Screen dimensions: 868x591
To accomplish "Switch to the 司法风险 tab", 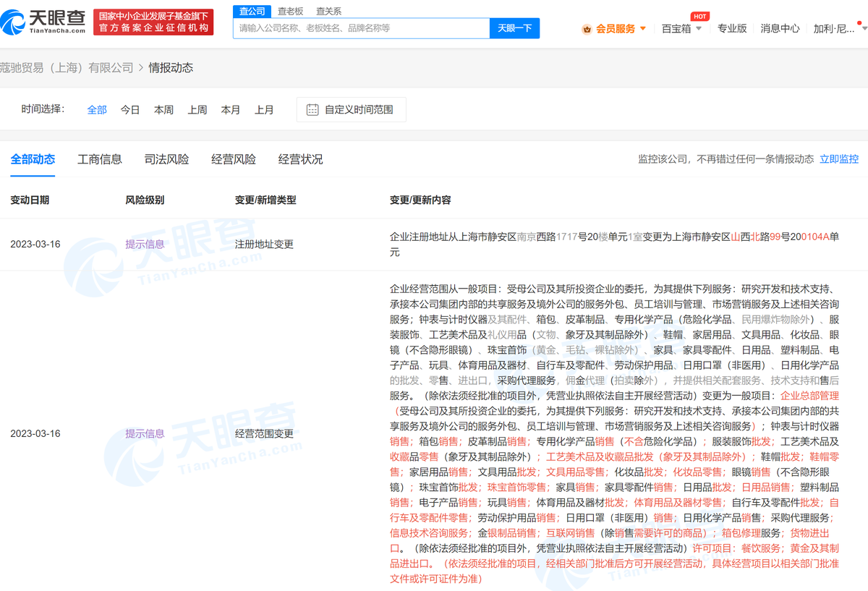I will click(x=166, y=160).
